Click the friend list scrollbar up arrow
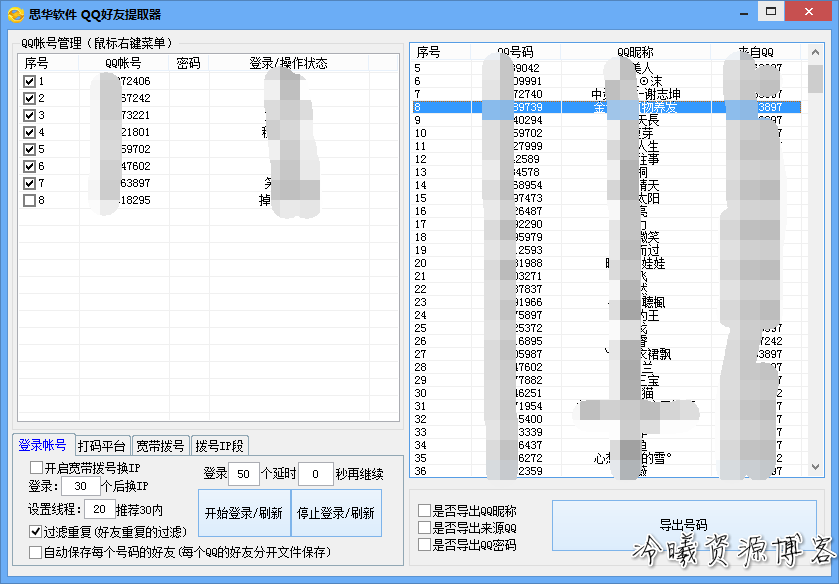Image resolution: width=839 pixels, height=584 pixels. [815, 52]
